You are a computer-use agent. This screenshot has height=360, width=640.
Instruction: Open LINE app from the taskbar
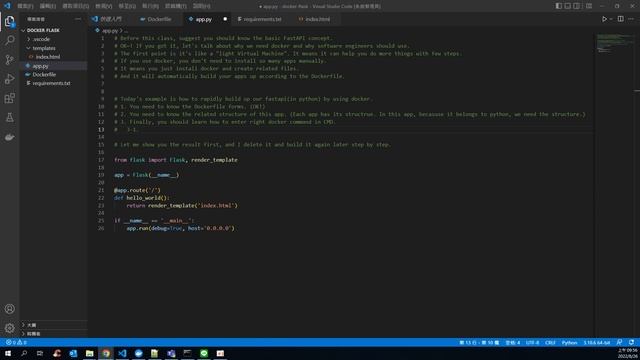(204, 353)
